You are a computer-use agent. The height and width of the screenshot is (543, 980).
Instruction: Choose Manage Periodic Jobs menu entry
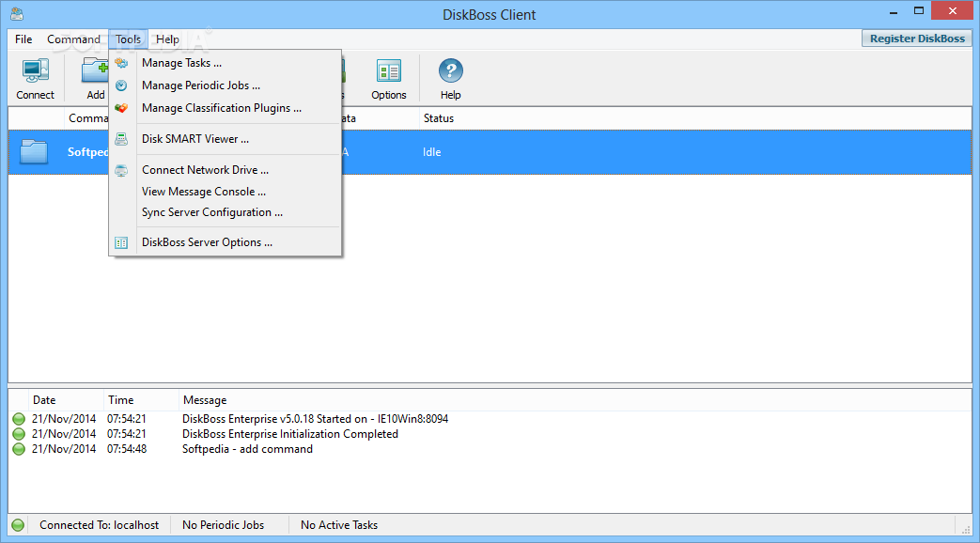pyautogui.click(x=226, y=85)
